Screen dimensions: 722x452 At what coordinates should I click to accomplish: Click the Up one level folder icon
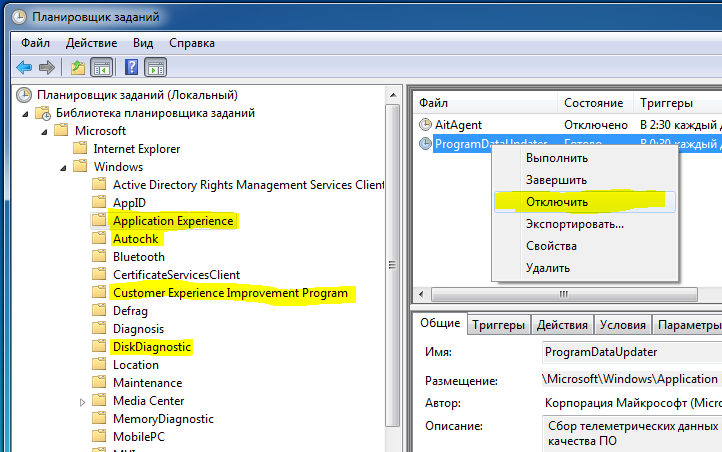pyautogui.click(x=78, y=68)
